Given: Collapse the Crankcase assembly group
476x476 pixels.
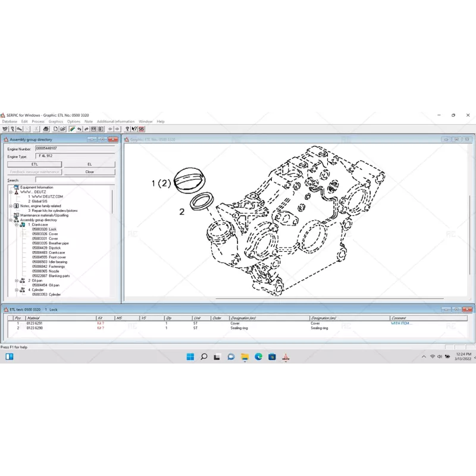Looking at the screenshot, I should point(16,225).
